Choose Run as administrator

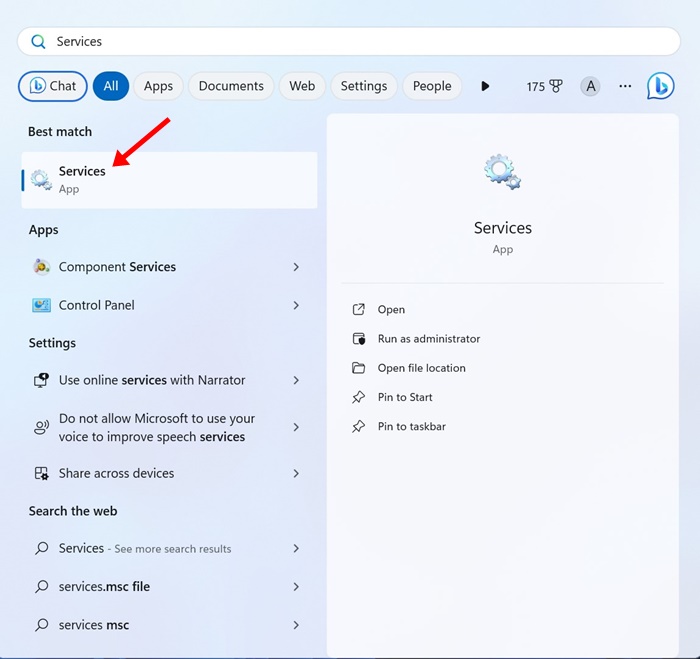click(x=429, y=339)
